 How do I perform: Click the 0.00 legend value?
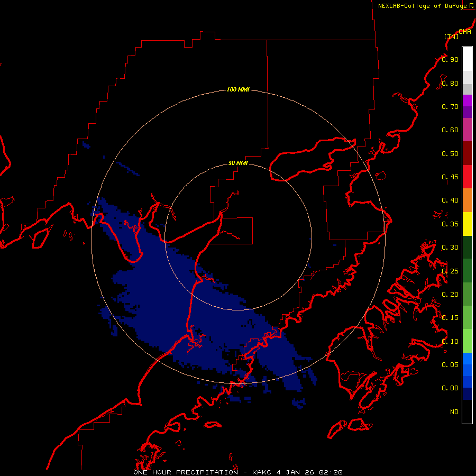(x=450, y=388)
